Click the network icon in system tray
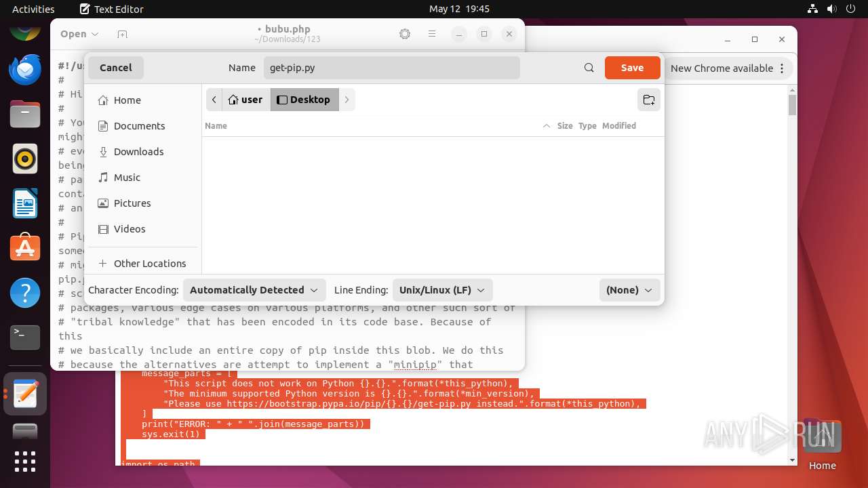This screenshot has width=868, height=488. (x=812, y=9)
